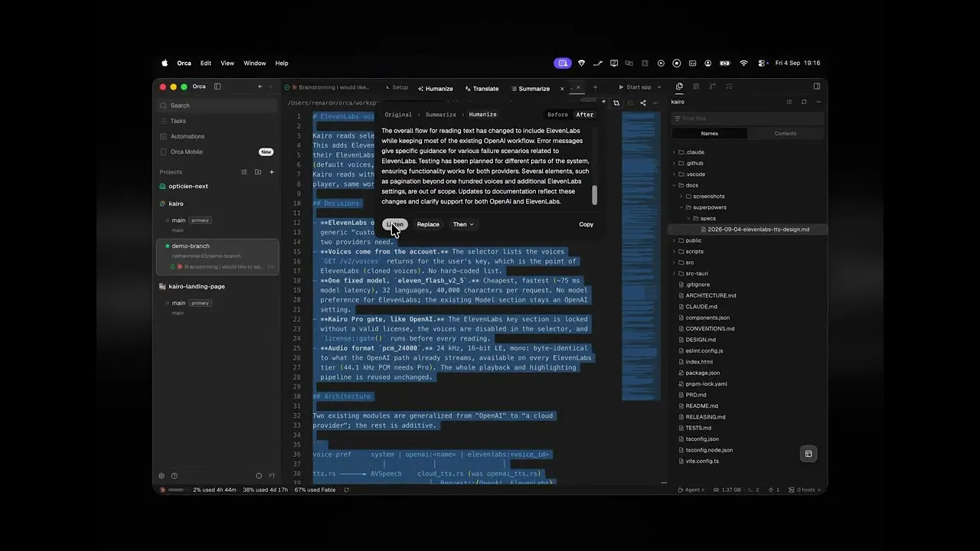Image resolution: width=980 pixels, height=551 pixels.
Task: Click the layout icon at bottom right
Action: [808, 454]
